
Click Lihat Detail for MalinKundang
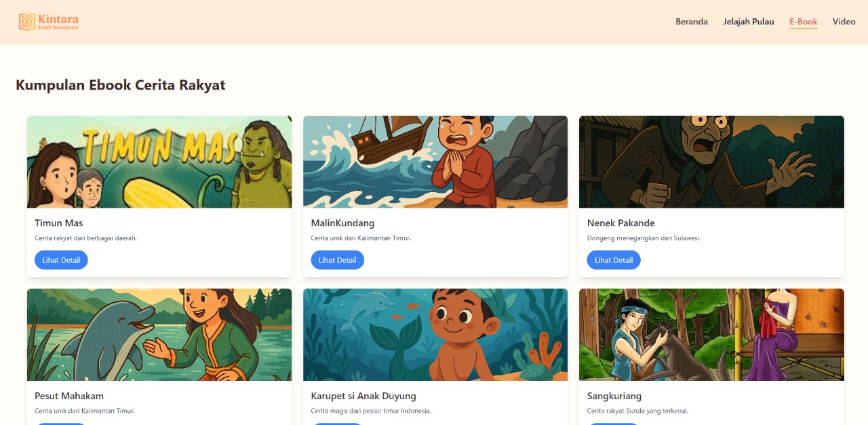point(338,260)
